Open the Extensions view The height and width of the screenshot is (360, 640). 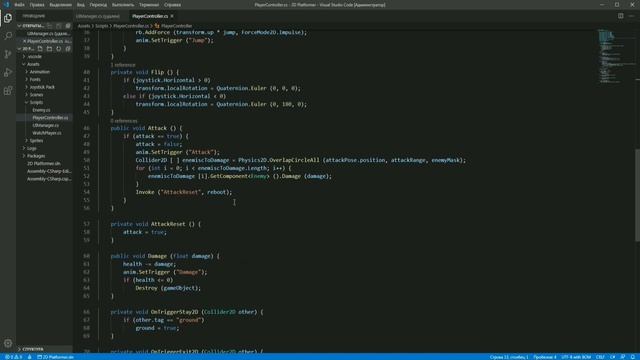[x=8, y=91]
